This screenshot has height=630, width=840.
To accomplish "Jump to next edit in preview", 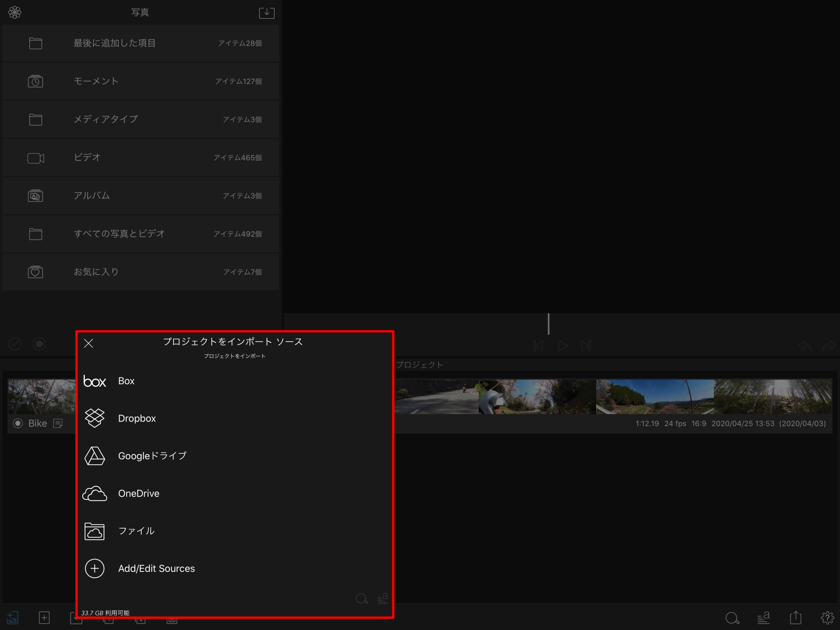I will coord(586,345).
